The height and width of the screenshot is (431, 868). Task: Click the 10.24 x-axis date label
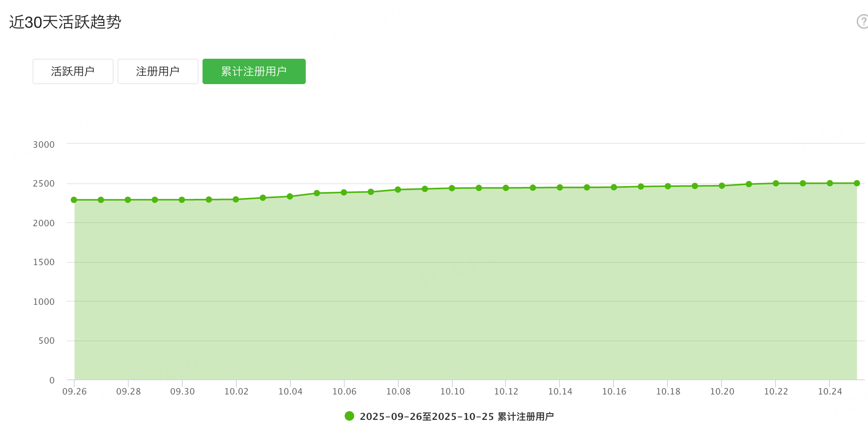tap(830, 392)
